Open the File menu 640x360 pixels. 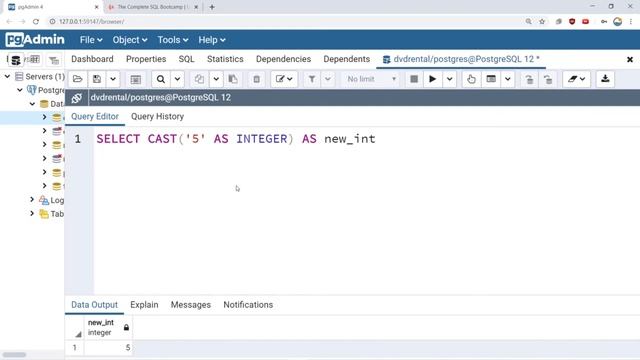click(x=91, y=40)
